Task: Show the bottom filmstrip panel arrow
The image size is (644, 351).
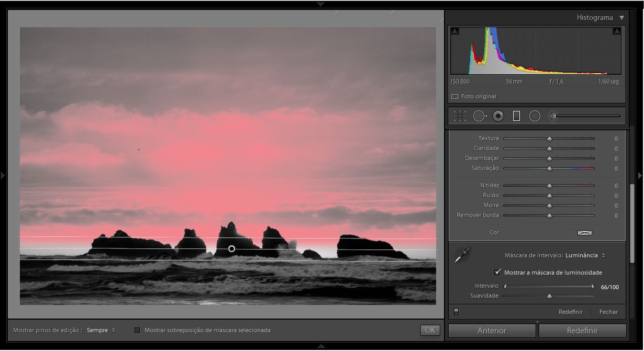Action: [x=321, y=346]
